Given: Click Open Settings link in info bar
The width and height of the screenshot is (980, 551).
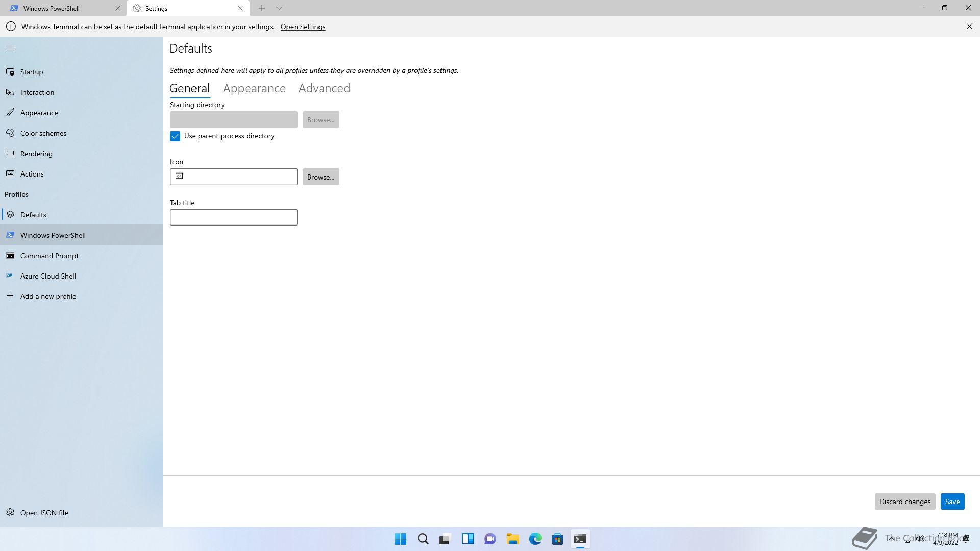Looking at the screenshot, I should [303, 27].
